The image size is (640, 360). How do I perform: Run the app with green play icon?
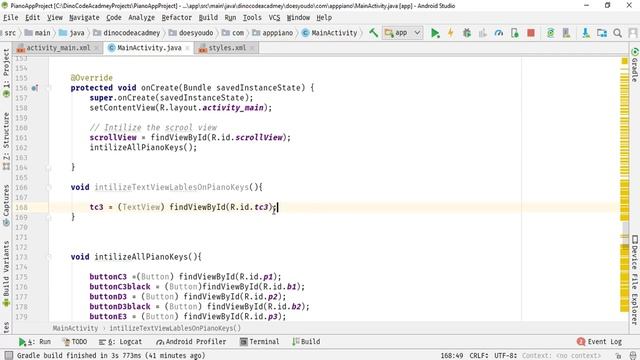[435, 33]
